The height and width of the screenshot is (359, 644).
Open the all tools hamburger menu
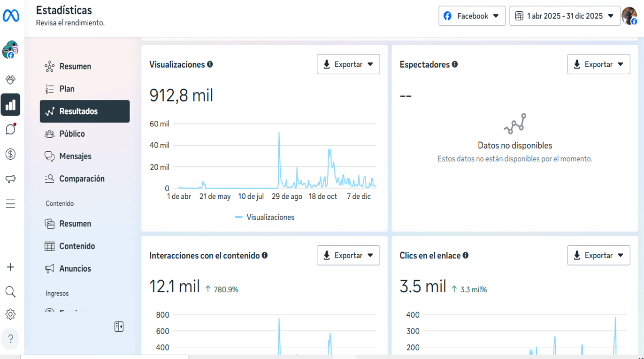pyautogui.click(x=10, y=204)
